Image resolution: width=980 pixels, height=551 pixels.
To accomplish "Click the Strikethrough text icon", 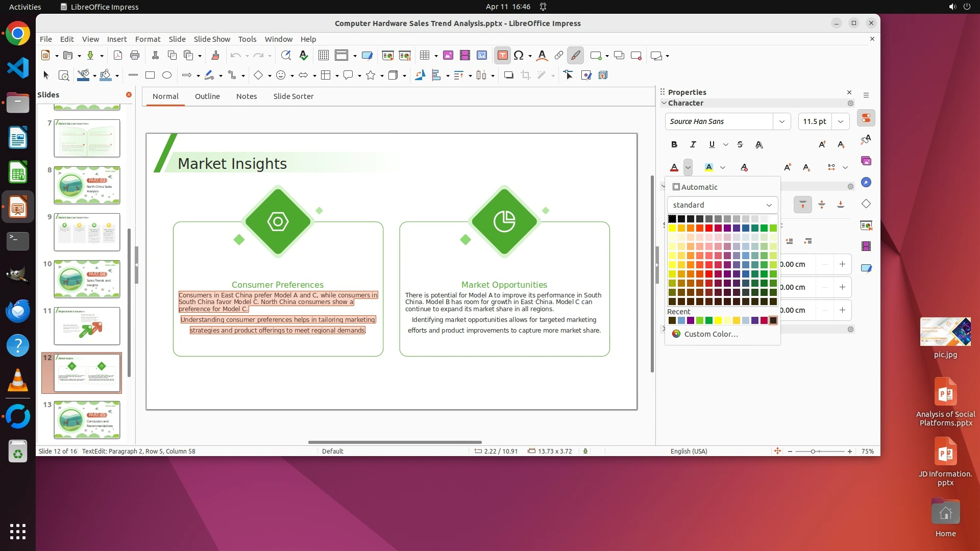I will [740, 145].
